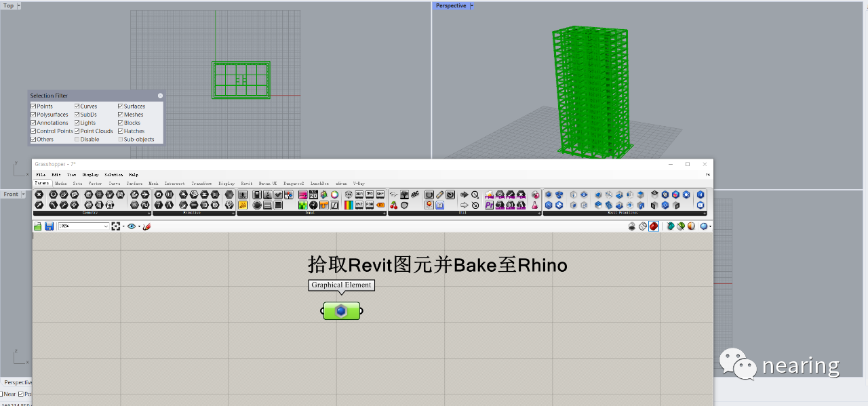
Task: Toggle the SubDs filter checkbox
Action: coord(77,115)
